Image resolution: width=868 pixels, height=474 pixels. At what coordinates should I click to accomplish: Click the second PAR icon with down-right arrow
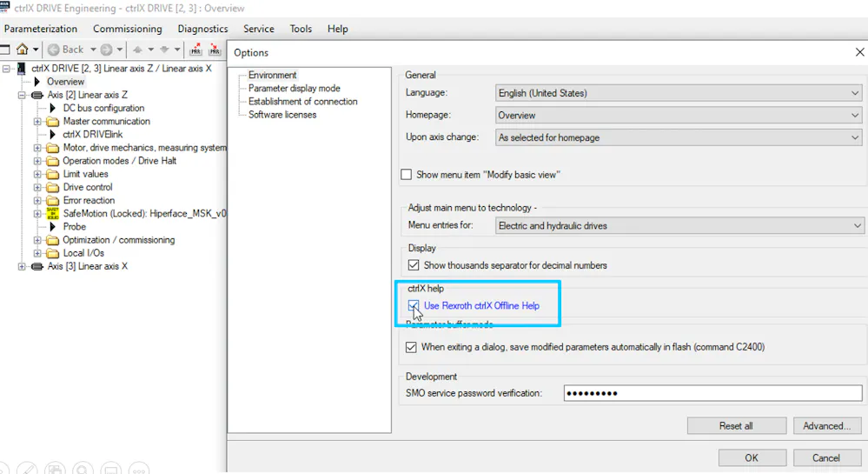pos(215,50)
